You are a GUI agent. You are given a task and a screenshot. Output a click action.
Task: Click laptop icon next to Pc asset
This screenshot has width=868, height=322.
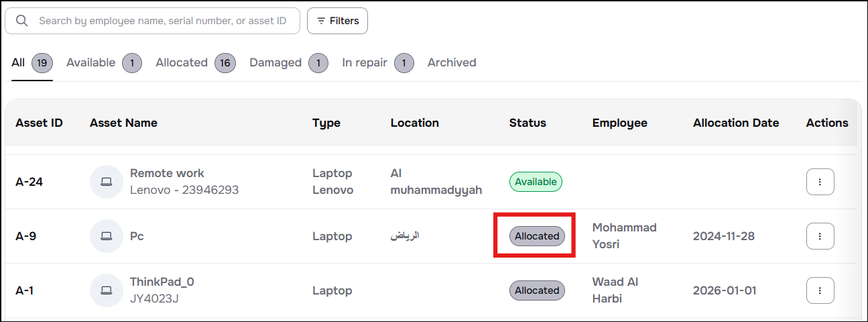pos(106,236)
